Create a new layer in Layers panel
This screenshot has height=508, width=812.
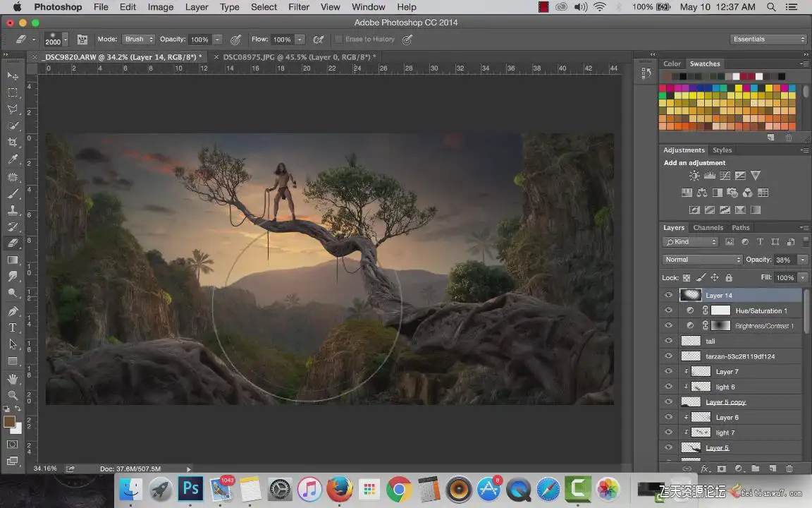[773, 468]
